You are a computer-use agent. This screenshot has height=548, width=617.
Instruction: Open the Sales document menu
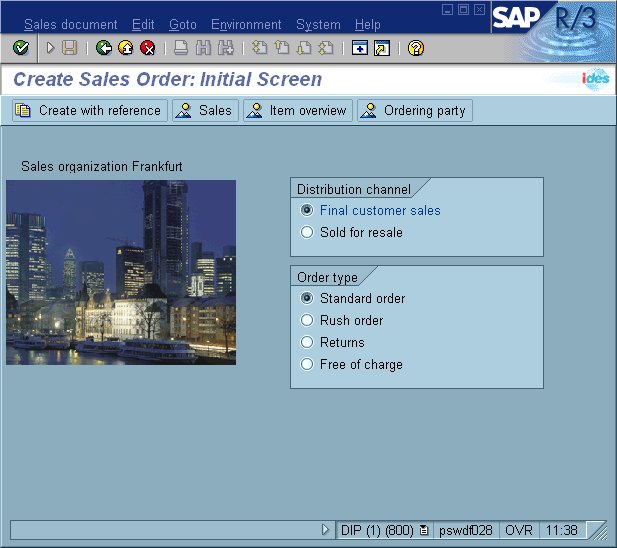click(71, 25)
